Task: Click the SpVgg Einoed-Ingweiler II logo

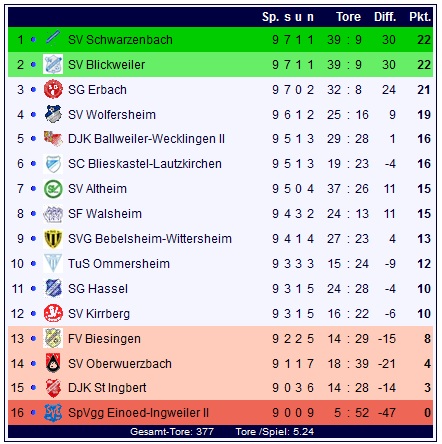Action: 53,412
